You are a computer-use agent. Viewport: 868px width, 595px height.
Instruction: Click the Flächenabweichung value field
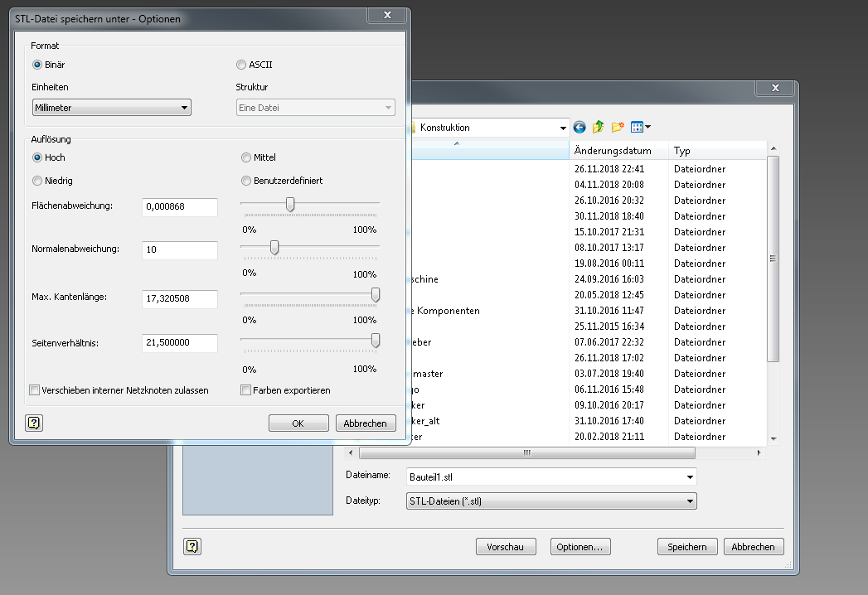point(180,206)
